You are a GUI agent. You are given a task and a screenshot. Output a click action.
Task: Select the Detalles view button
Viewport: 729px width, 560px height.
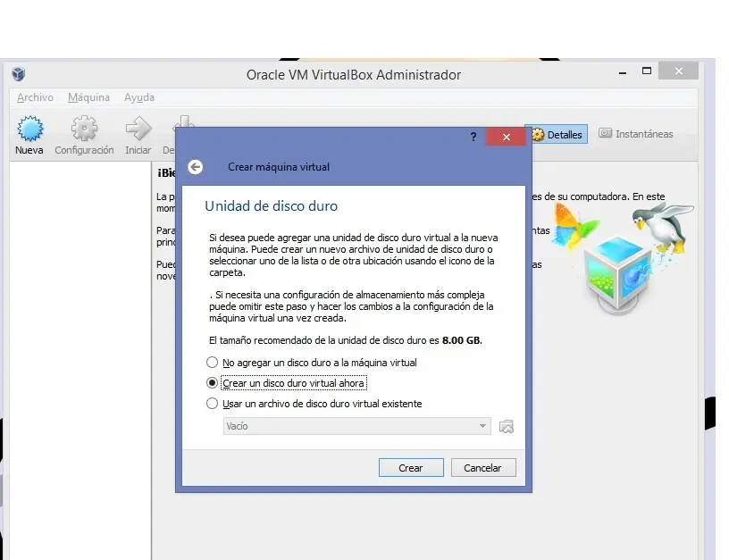coord(557,134)
